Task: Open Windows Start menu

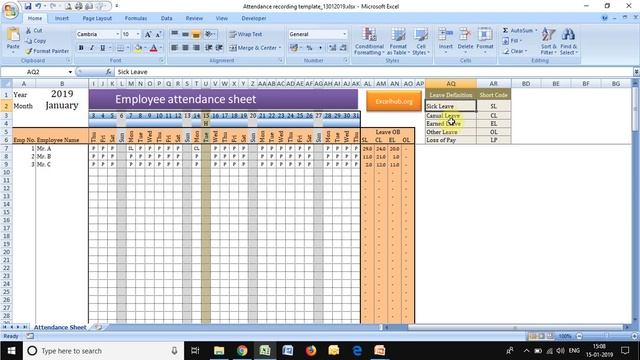Action: click(11, 351)
